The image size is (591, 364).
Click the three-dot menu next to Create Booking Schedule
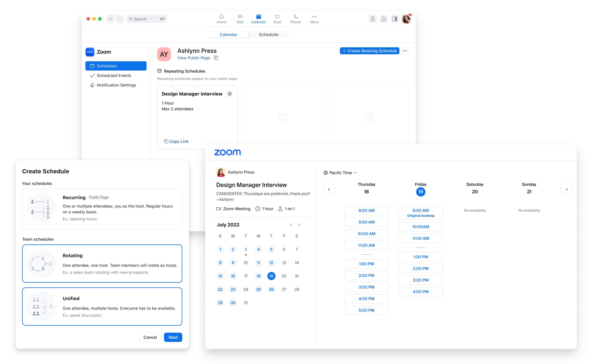click(x=405, y=51)
